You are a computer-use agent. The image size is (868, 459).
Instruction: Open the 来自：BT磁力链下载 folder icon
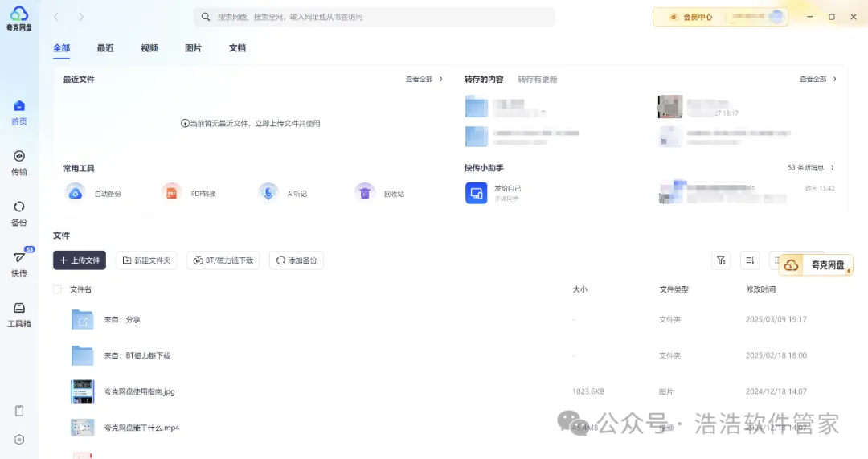(x=83, y=355)
